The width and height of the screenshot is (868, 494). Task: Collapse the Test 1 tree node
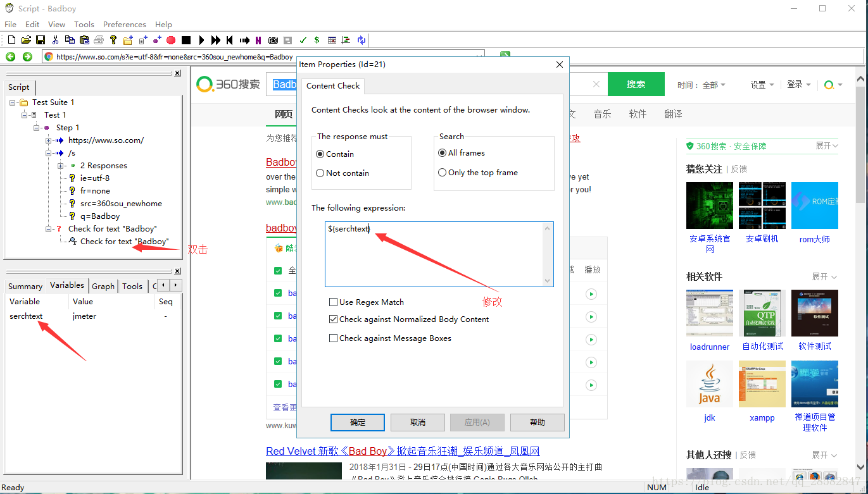click(x=25, y=114)
